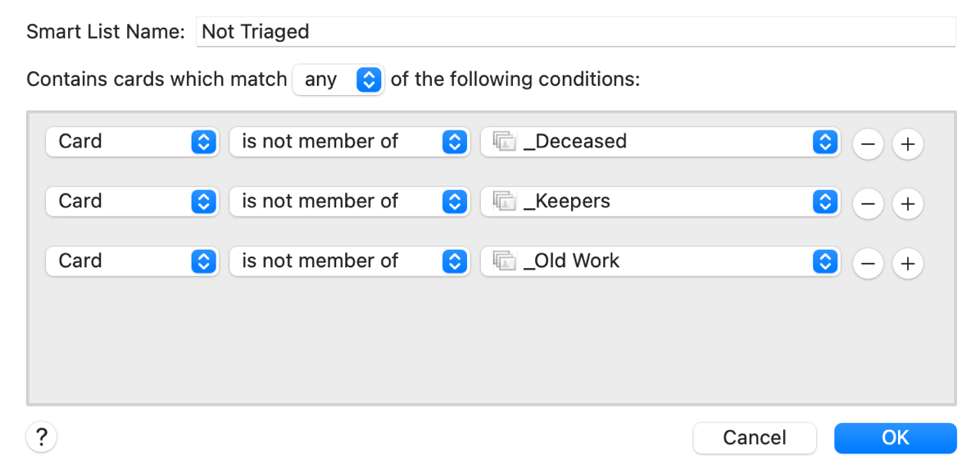Remove the _Deceased condition row

coord(868,144)
